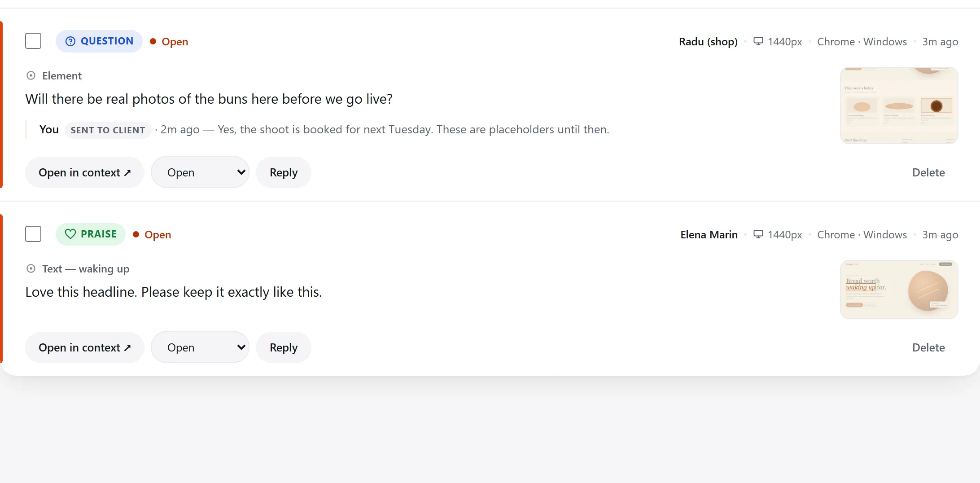Open the praise comment in context
This screenshot has height=483, width=980.
[x=85, y=347]
